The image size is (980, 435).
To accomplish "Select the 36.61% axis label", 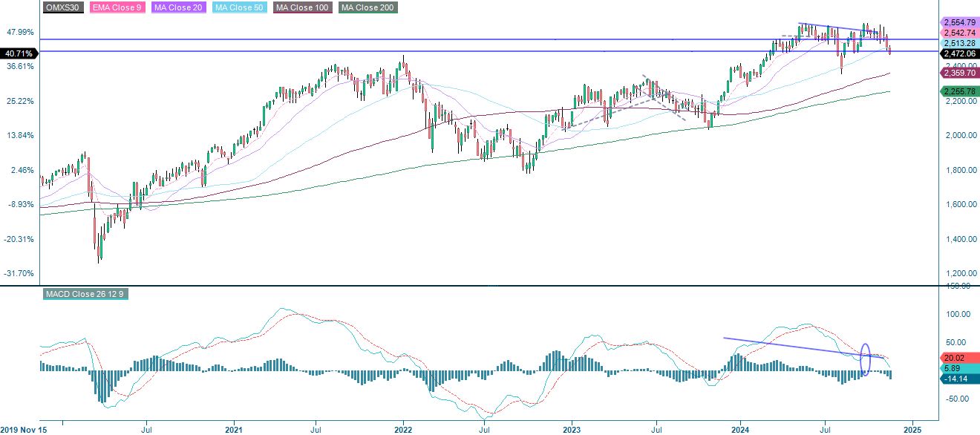I will [x=19, y=66].
